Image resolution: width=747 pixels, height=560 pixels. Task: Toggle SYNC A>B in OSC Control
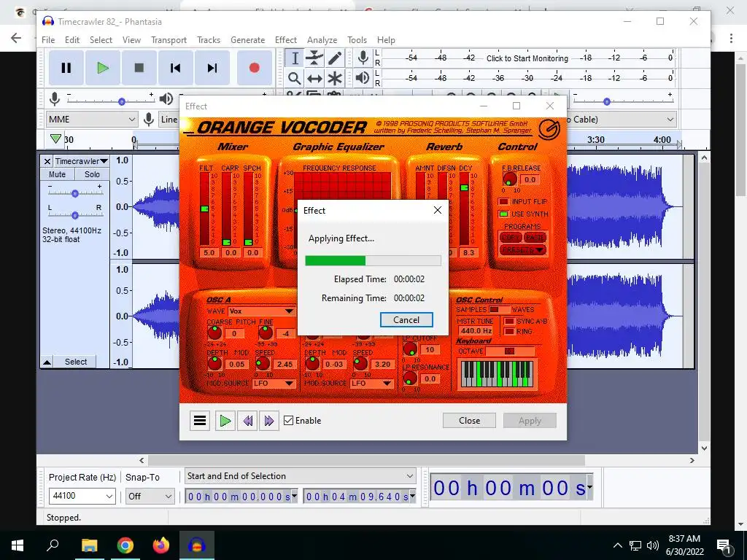(509, 321)
